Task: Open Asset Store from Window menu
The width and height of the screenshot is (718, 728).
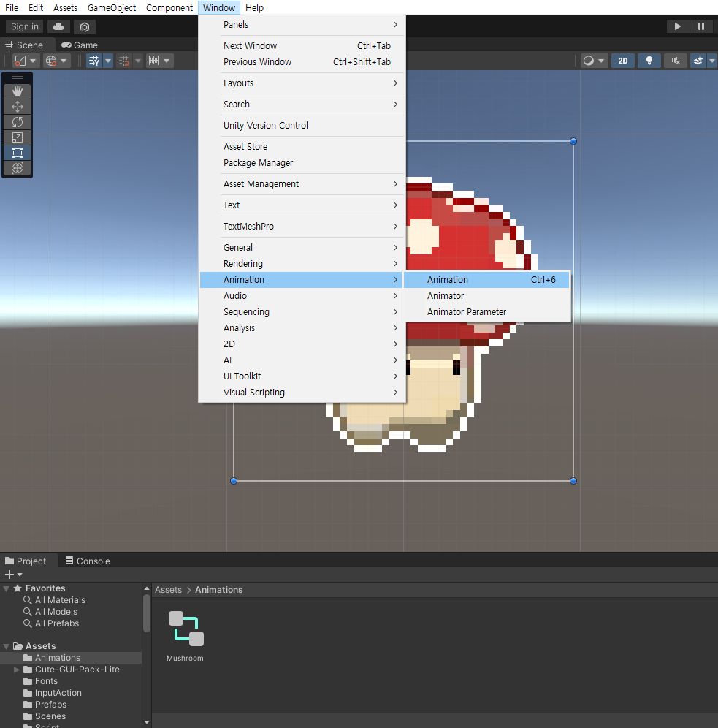Action: pyautogui.click(x=302, y=147)
